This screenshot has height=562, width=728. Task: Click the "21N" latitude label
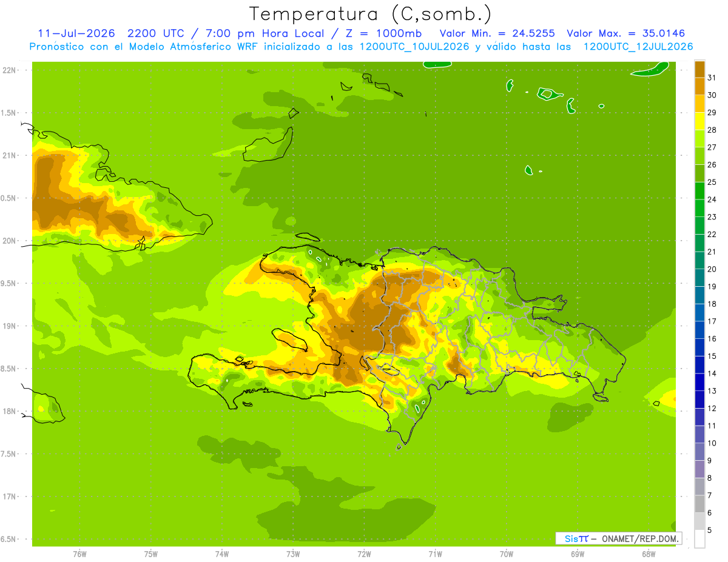(9, 155)
